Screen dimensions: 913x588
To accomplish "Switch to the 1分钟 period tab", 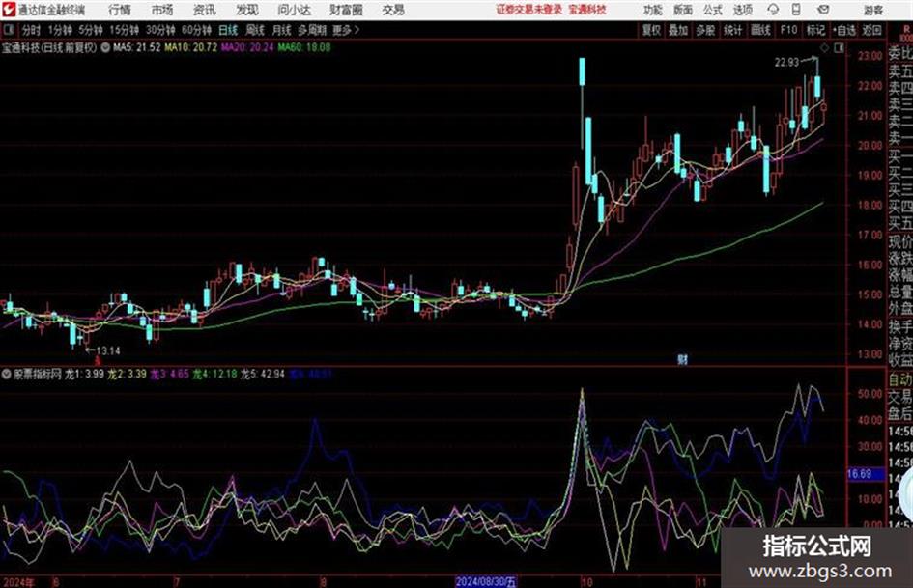I will pos(60,30).
